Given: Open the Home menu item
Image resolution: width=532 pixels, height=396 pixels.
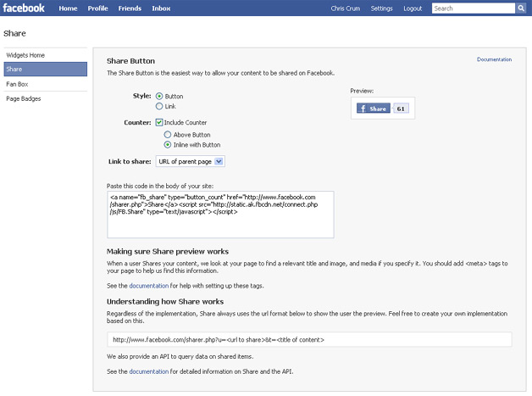Looking at the screenshot, I should click(x=68, y=8).
